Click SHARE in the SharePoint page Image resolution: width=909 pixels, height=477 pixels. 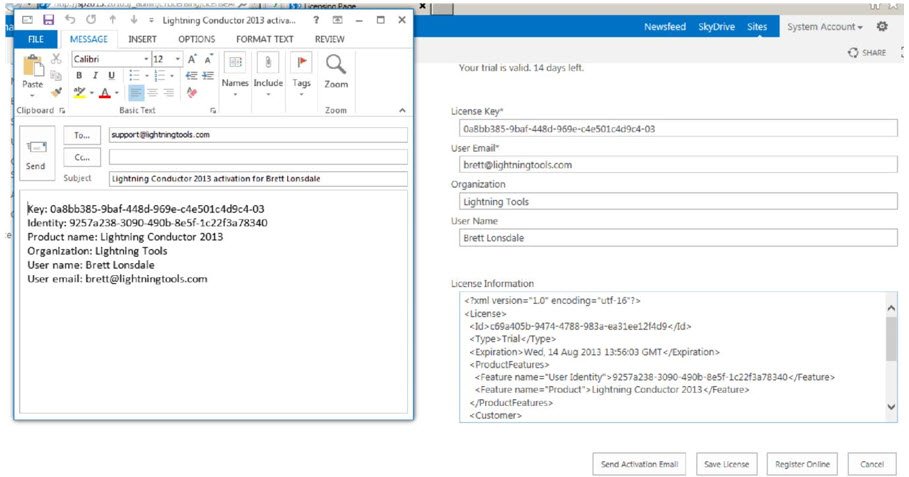click(x=867, y=52)
